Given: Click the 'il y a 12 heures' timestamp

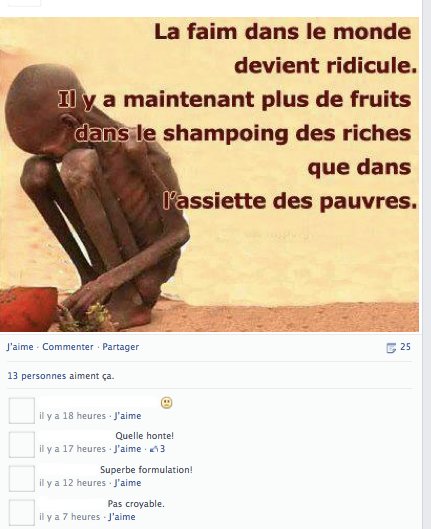Looking at the screenshot, I should [73, 483].
